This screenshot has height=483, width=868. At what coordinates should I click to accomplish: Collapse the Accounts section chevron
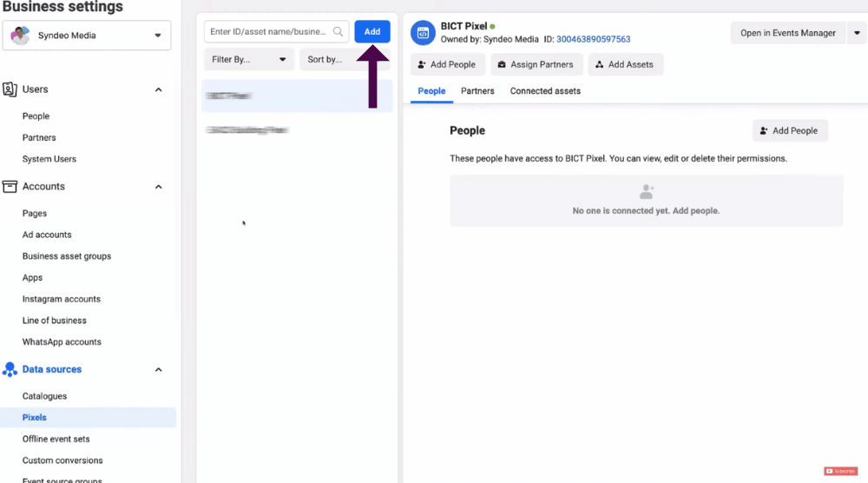(x=158, y=187)
